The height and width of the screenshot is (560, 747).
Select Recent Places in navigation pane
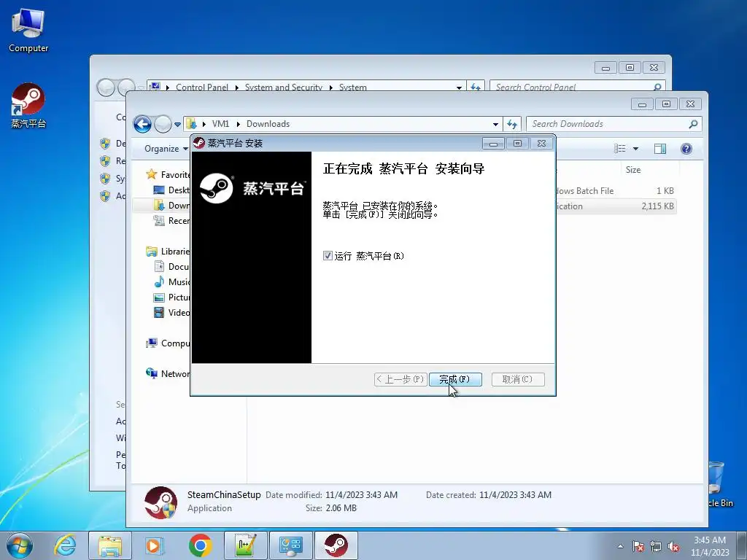point(171,220)
